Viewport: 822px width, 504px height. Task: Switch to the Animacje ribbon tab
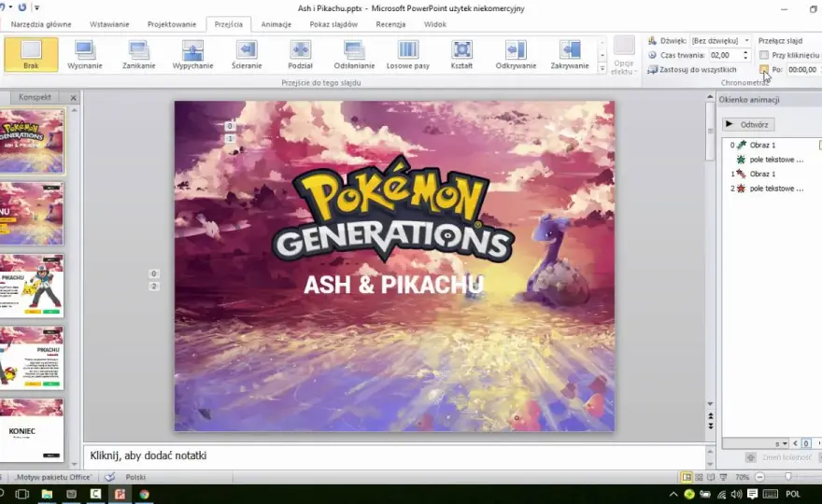tap(276, 24)
